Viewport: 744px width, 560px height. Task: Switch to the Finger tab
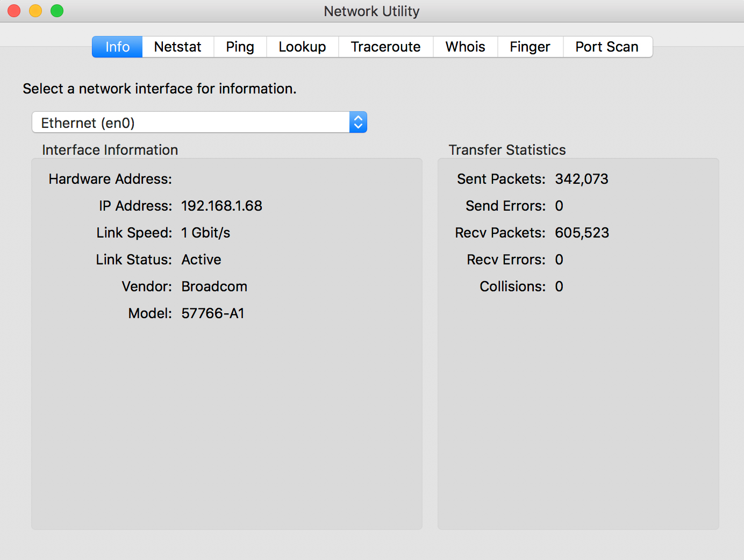(x=530, y=47)
